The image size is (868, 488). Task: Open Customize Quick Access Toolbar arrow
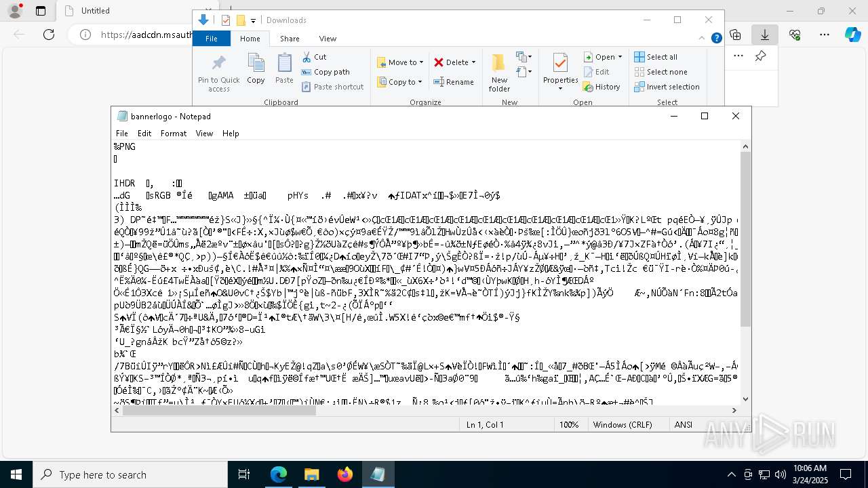(253, 21)
